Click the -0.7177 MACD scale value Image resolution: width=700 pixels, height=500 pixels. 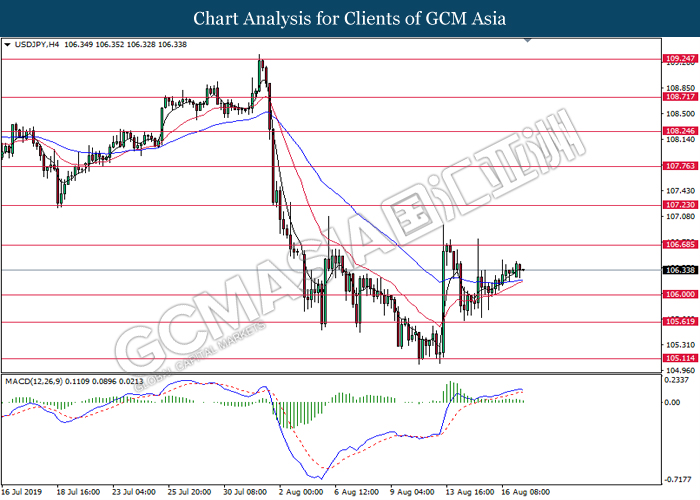click(x=676, y=480)
